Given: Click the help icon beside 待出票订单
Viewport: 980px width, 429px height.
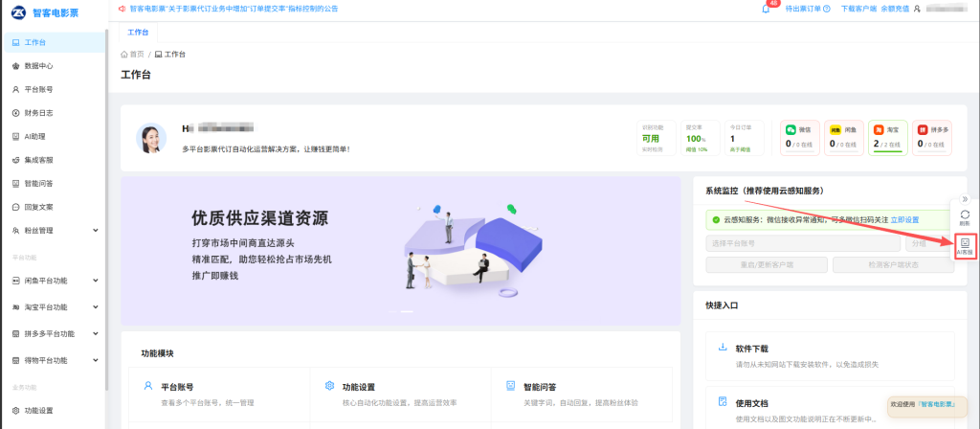Looking at the screenshot, I should click(x=827, y=9).
